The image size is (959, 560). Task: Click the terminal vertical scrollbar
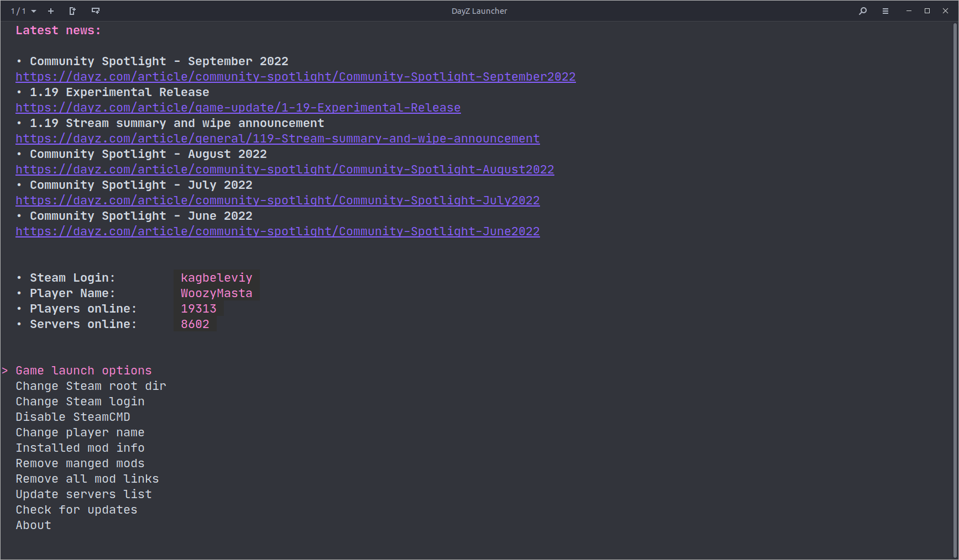click(955, 290)
